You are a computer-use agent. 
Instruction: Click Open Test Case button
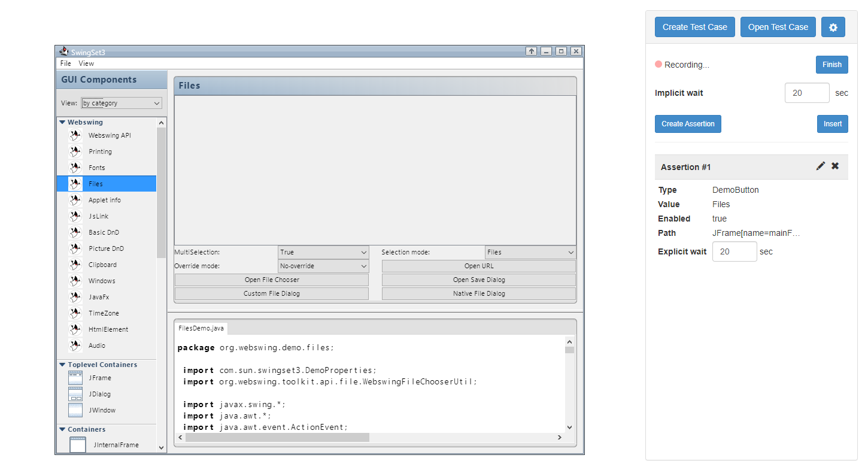778,27
